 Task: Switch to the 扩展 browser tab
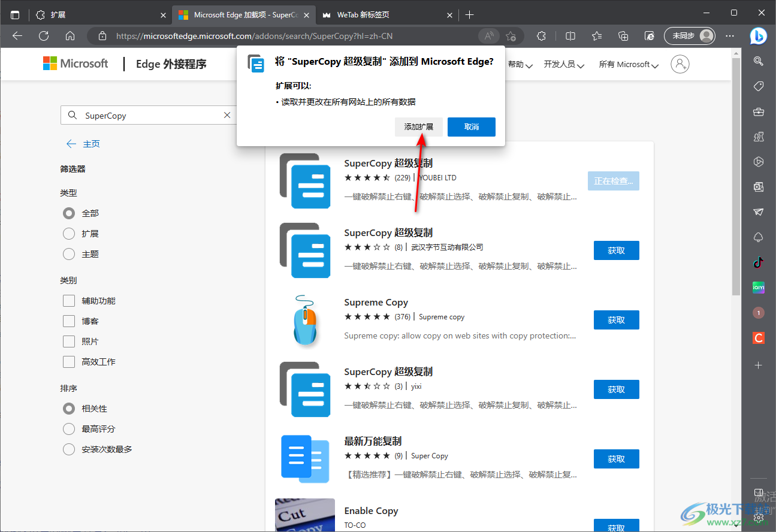tap(99, 14)
